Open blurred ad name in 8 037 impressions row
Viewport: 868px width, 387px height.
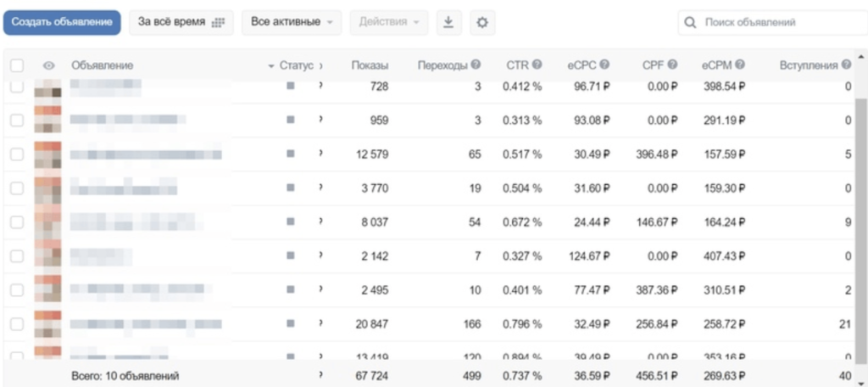[136, 222]
